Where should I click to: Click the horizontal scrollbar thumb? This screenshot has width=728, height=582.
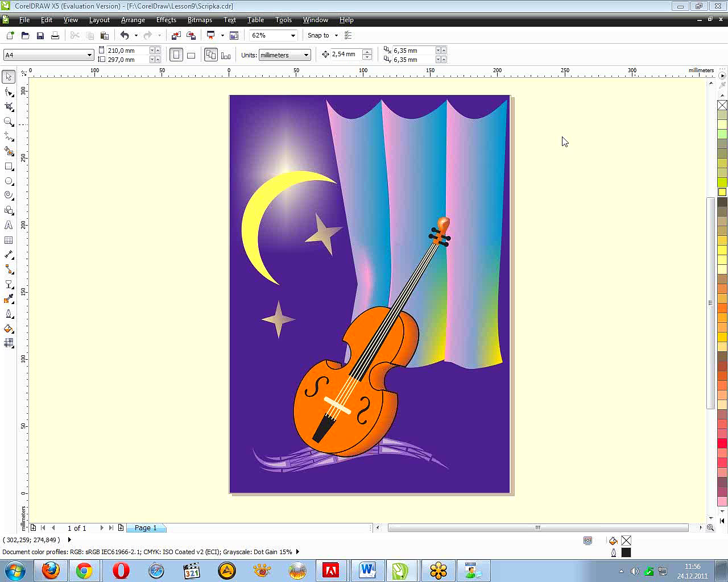coord(538,528)
